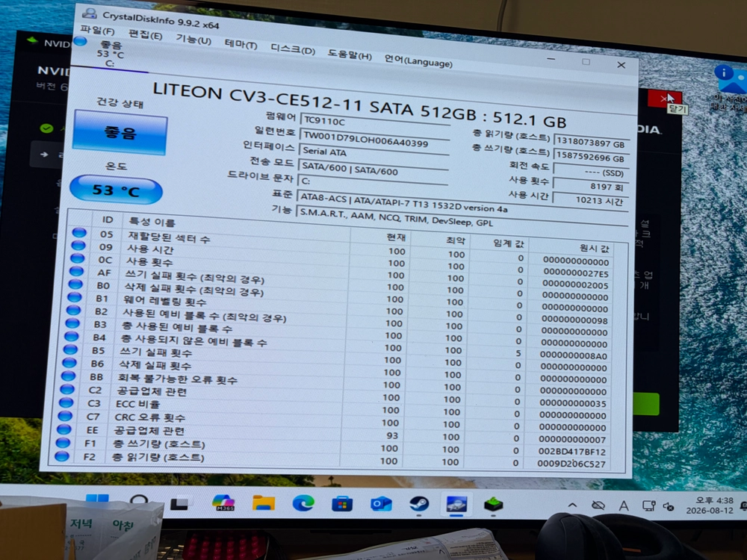Click the 임계 값 column header
This screenshot has width=747, height=560.
click(508, 244)
